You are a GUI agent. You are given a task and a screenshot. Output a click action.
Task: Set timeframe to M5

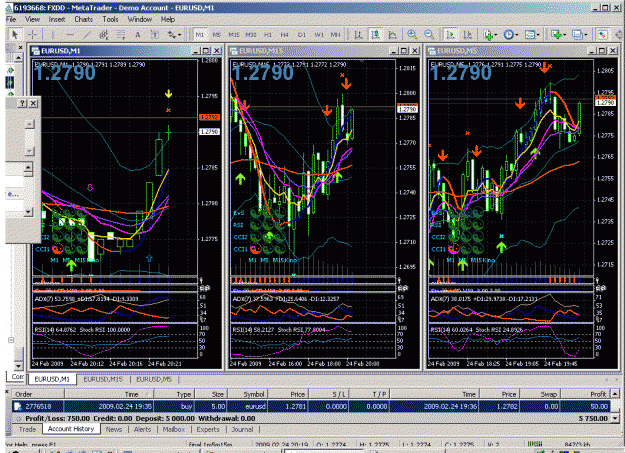(x=216, y=35)
